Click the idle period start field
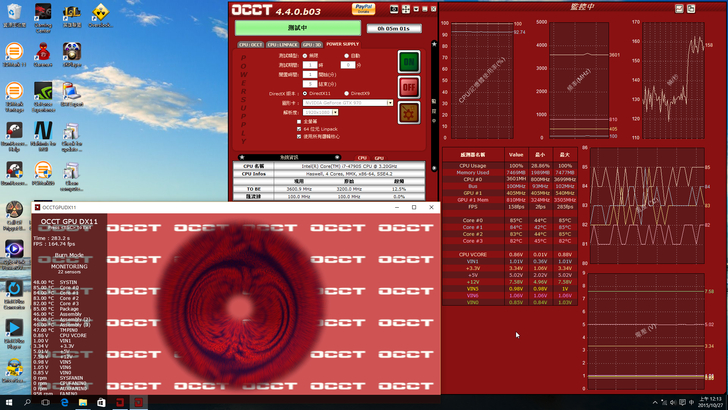 pyautogui.click(x=310, y=74)
